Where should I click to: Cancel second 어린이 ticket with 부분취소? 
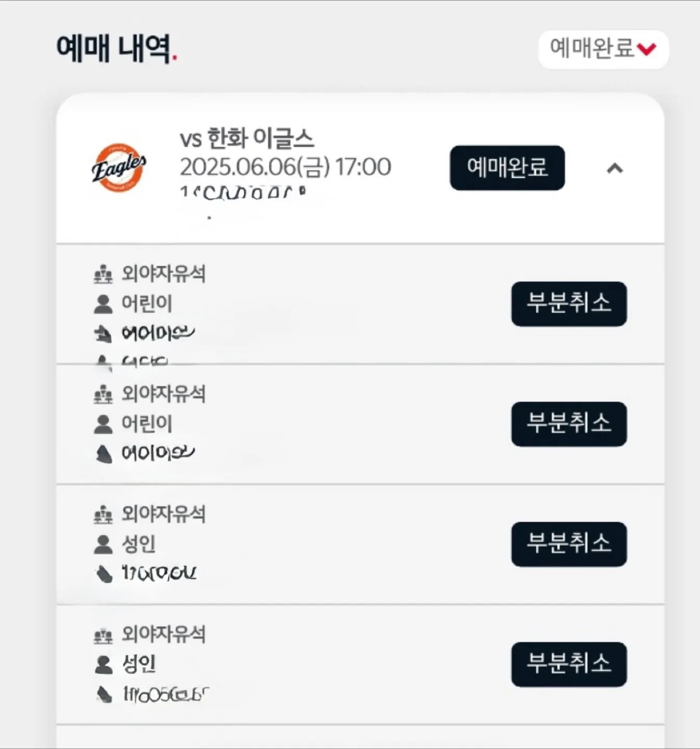pyautogui.click(x=569, y=424)
